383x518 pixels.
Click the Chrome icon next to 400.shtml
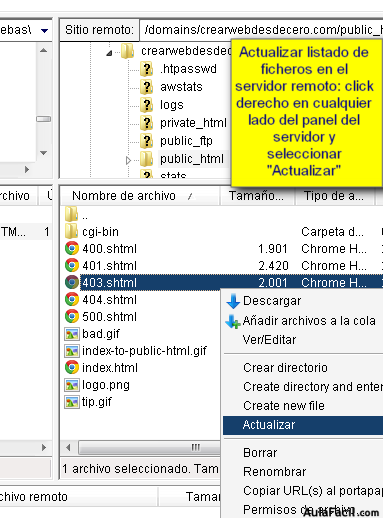coord(72,248)
